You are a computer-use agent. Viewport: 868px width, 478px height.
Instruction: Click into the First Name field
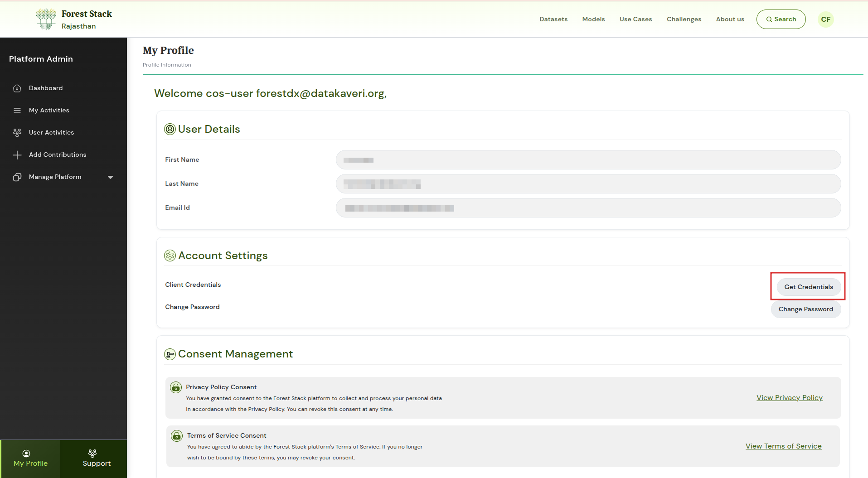pyautogui.click(x=588, y=160)
